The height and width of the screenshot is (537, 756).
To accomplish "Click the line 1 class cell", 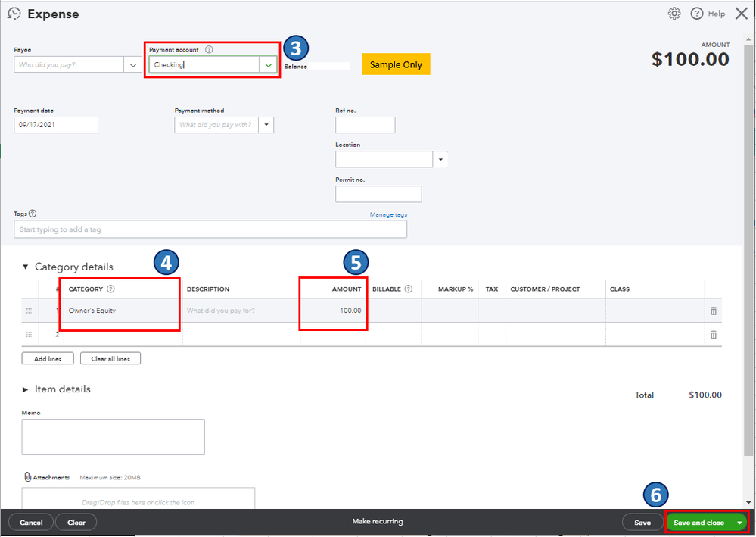I will point(655,311).
